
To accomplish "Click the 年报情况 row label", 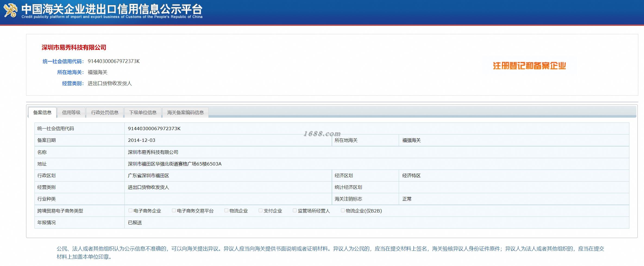I will 46,223.
